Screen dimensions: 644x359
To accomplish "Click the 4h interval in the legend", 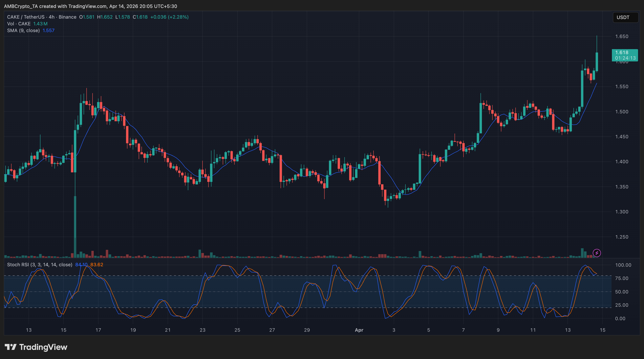I will pos(52,17).
